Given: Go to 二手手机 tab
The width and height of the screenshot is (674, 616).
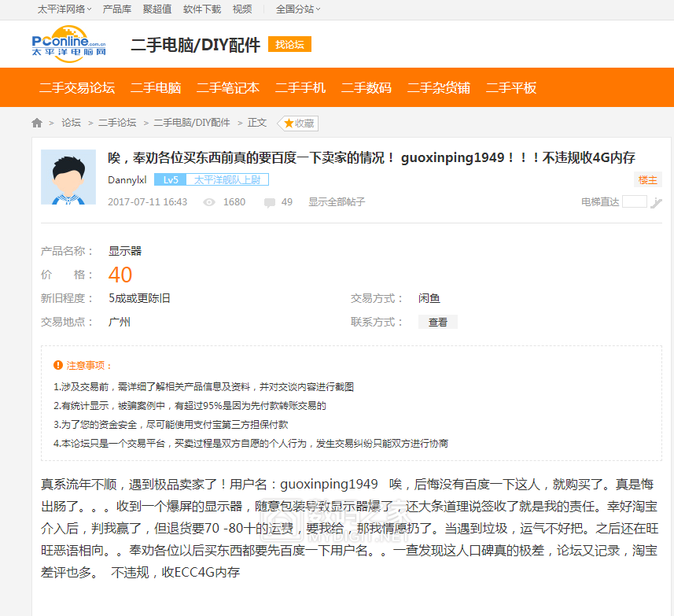Looking at the screenshot, I should pyautogui.click(x=300, y=87).
